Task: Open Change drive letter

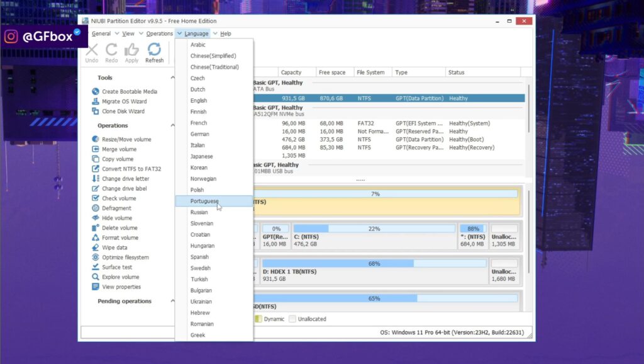Action: 121,179
